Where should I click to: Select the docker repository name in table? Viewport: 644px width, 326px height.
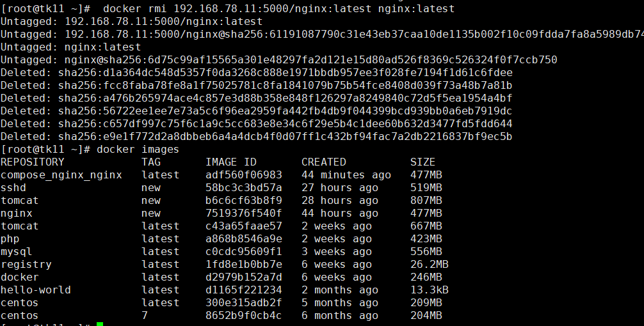pos(20,277)
